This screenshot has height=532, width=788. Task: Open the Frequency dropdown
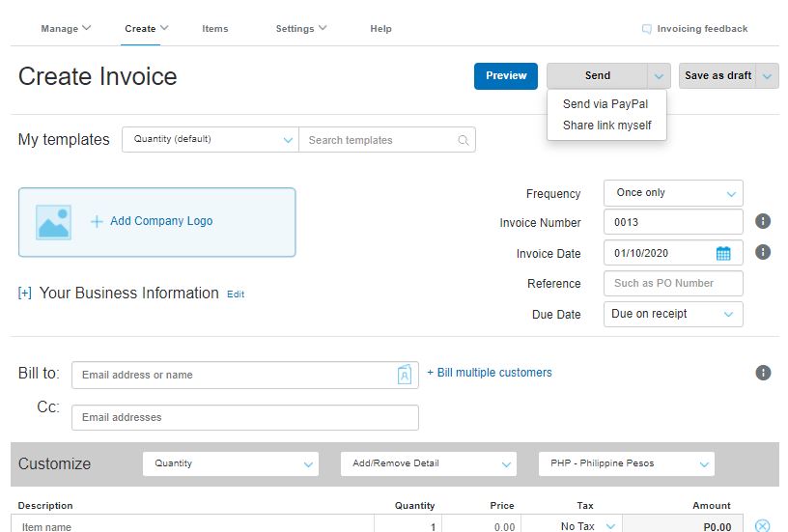[673, 193]
